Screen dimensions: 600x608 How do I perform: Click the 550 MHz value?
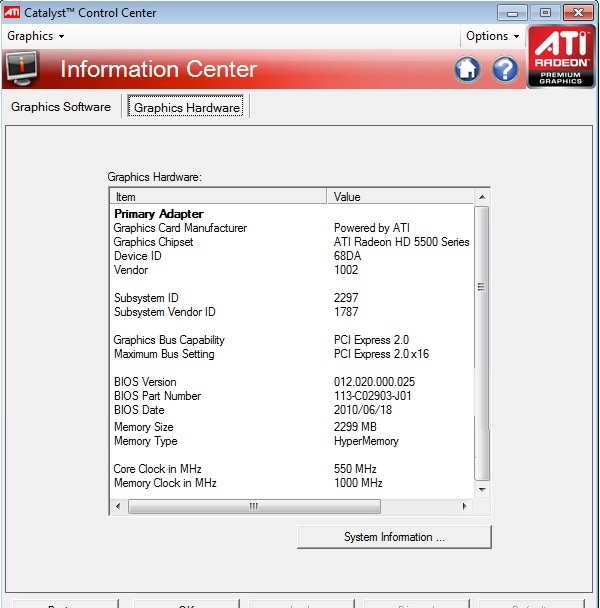[355, 468]
